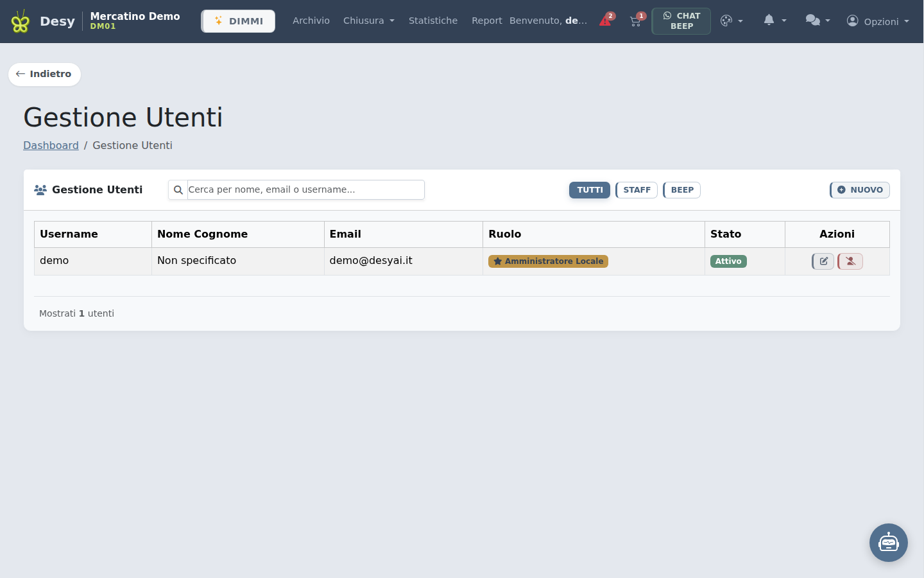Click the Mercatino Demo store name
Image resolution: width=924 pixels, height=578 pixels.
coord(135,16)
